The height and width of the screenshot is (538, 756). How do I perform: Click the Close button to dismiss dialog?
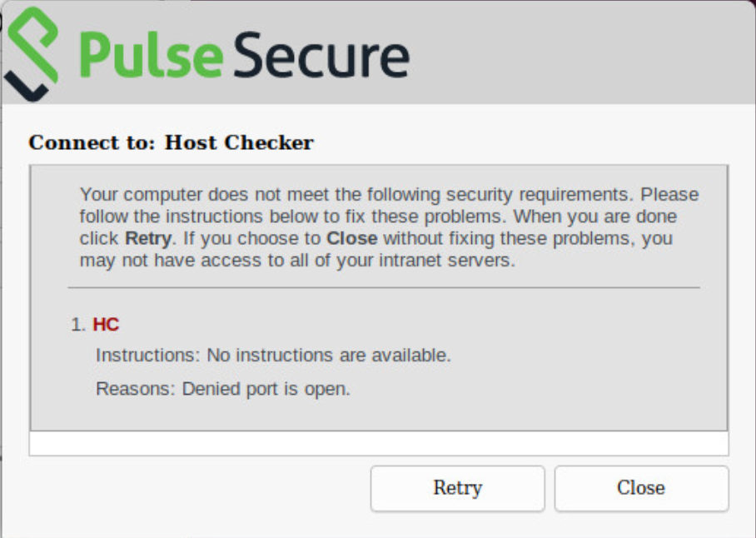click(x=641, y=488)
